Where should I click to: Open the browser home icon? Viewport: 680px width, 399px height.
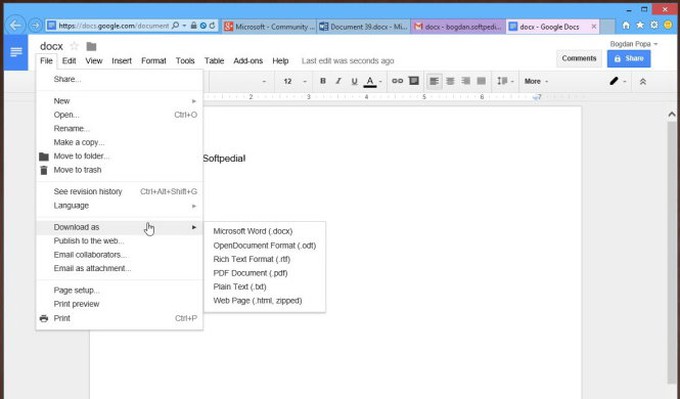(626, 26)
